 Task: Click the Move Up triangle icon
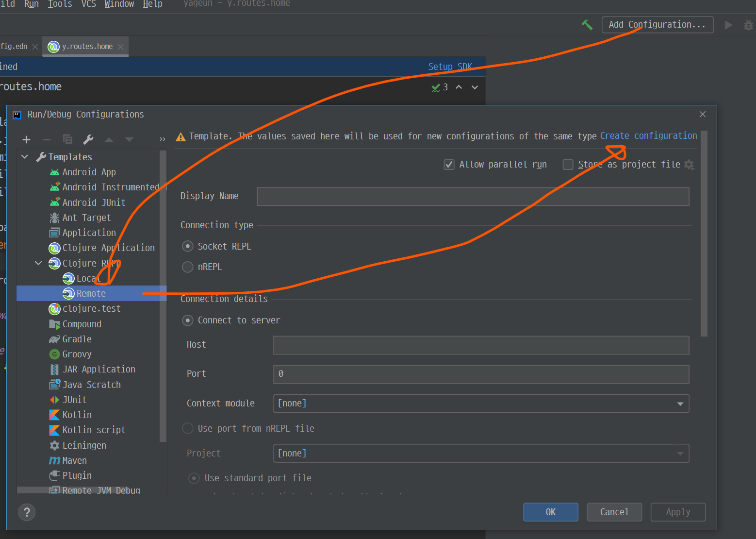tap(109, 140)
